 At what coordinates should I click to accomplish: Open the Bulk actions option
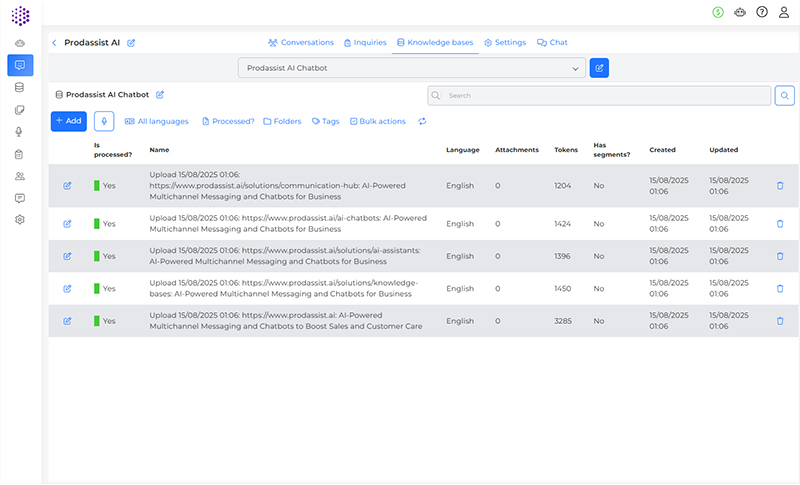tap(378, 121)
